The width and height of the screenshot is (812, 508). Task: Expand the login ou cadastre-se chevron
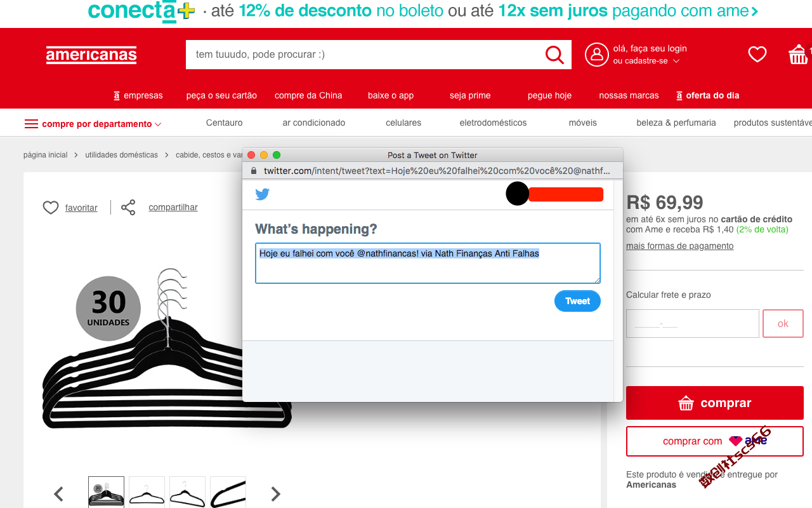pyautogui.click(x=676, y=61)
